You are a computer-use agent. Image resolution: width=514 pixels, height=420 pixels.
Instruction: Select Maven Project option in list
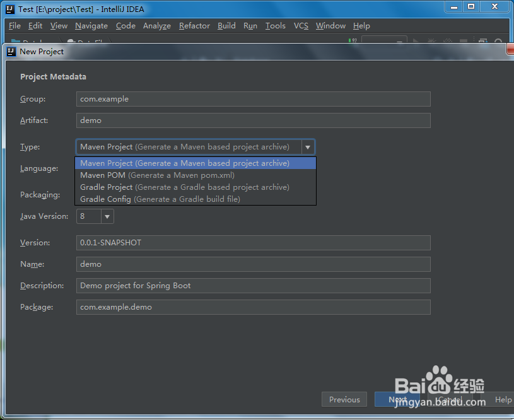pos(196,163)
